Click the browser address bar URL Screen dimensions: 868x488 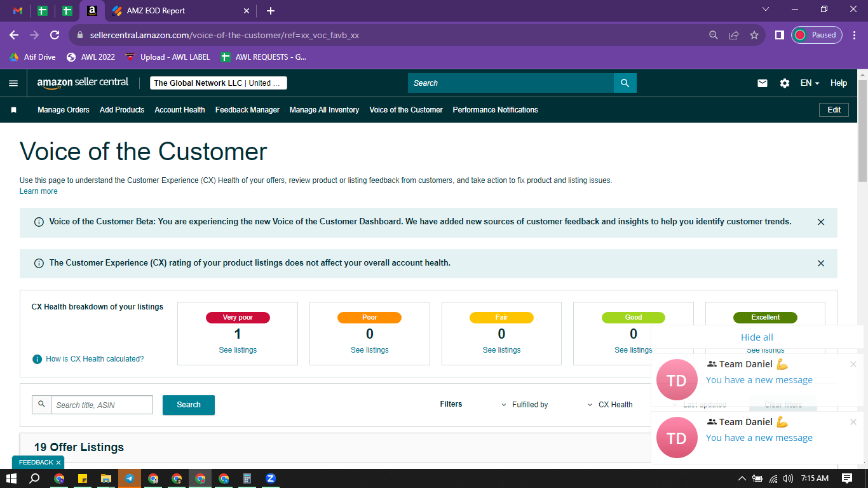[x=224, y=36]
